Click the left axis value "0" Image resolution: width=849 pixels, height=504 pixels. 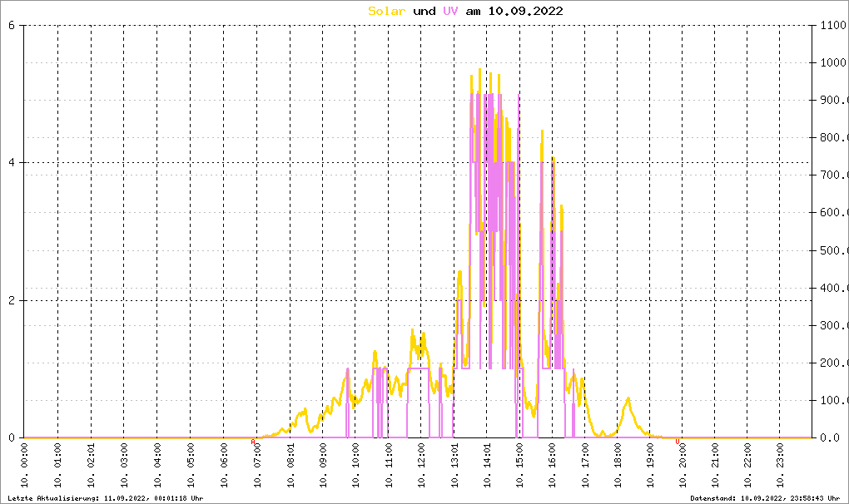pos(12,437)
